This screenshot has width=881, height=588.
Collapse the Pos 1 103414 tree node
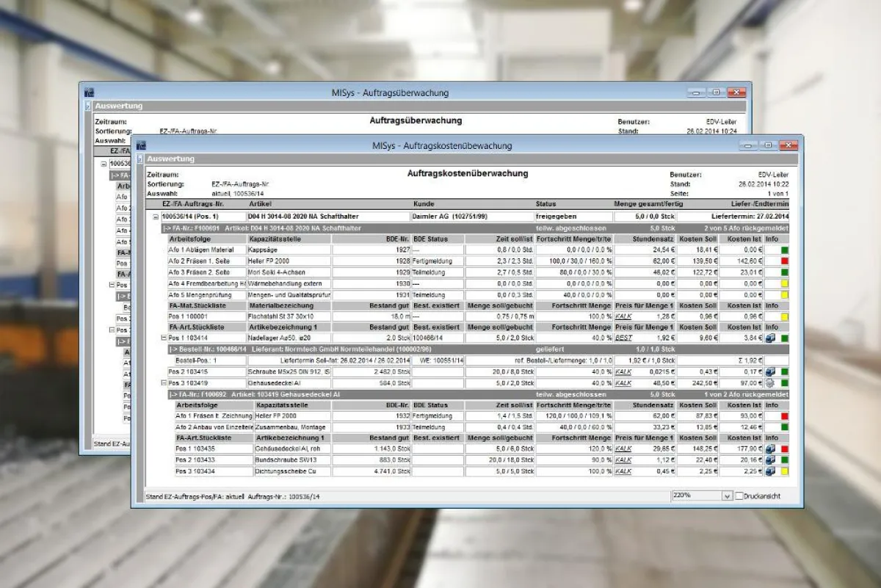click(164, 338)
